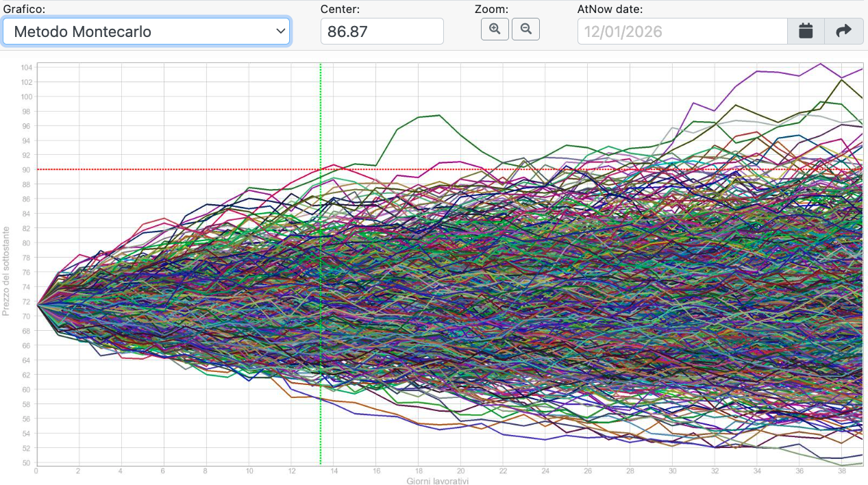Click the 'Center:' label

340,10
